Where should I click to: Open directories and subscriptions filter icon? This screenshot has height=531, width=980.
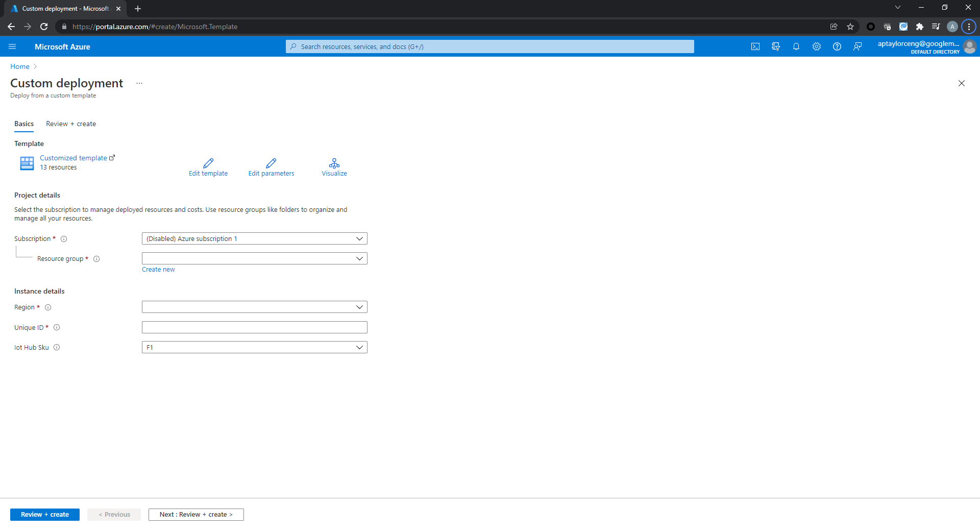click(776, 46)
